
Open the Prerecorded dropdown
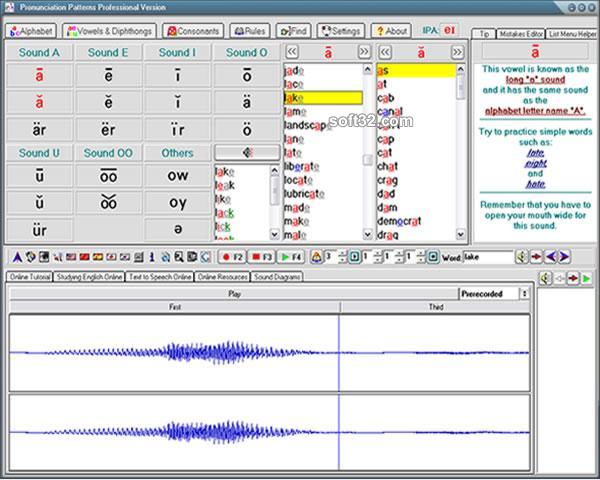click(x=524, y=294)
